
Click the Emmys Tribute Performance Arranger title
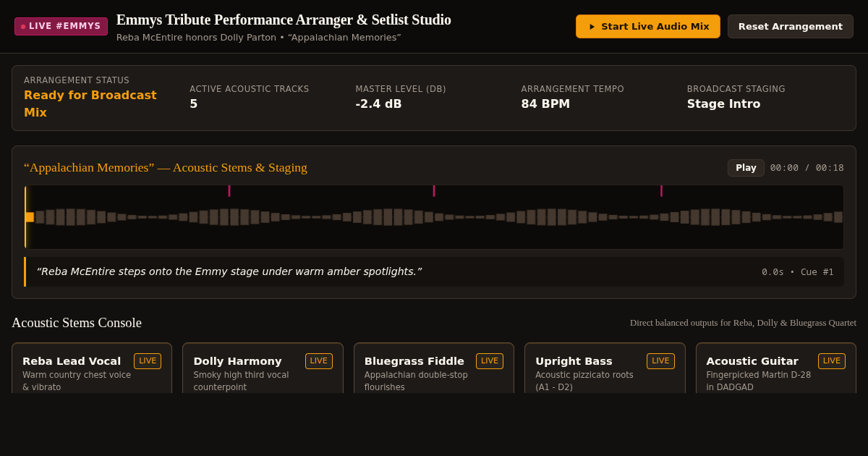pyautogui.click(x=284, y=20)
